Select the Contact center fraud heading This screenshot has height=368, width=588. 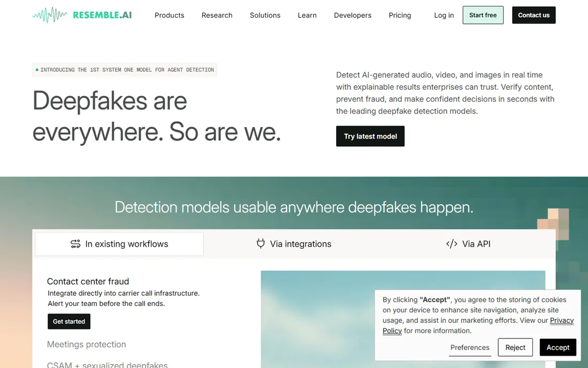click(x=88, y=281)
